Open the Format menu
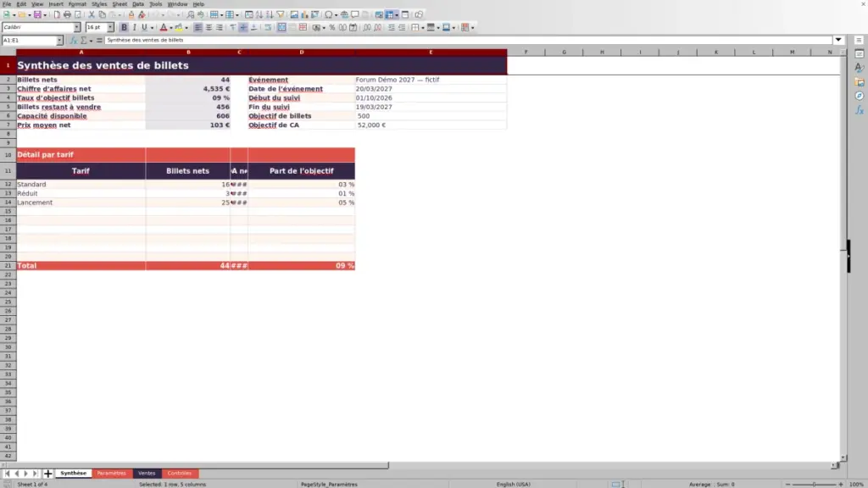 pyautogui.click(x=77, y=4)
